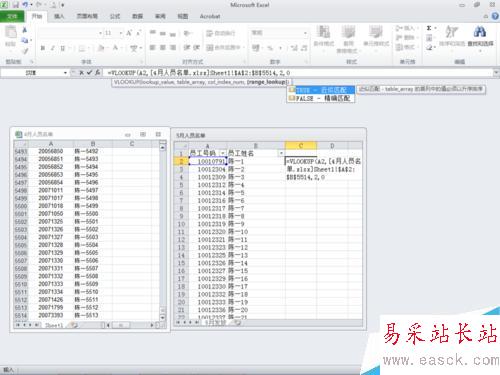The image size is (500, 375).
Task: Switch to the Page Layout ribbon tab
Action: pyautogui.click(x=87, y=16)
